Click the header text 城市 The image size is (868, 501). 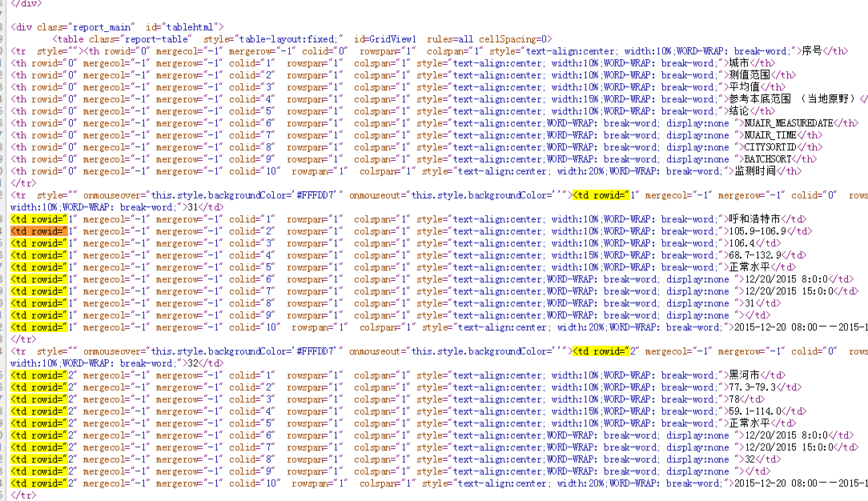click(x=740, y=63)
